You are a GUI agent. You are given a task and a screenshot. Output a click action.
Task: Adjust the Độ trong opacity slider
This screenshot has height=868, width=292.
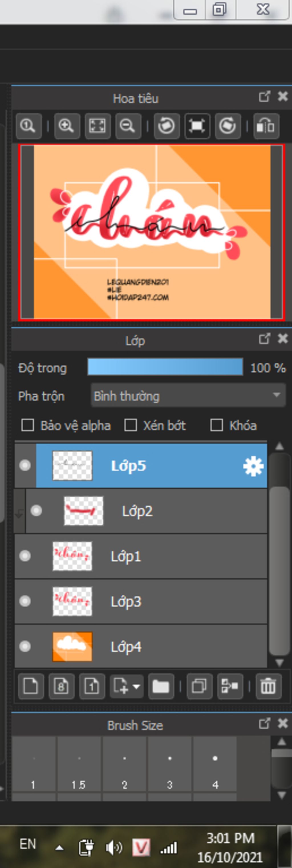coord(165,367)
